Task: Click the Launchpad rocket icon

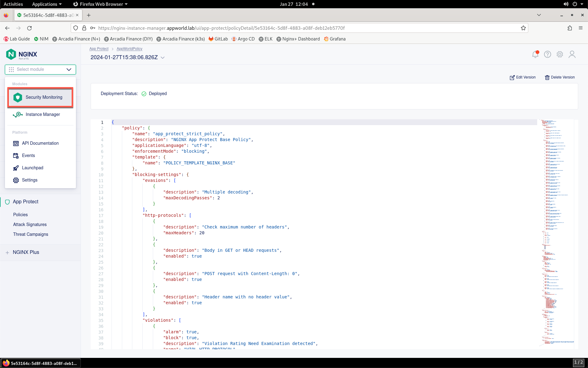Action: 16,168
